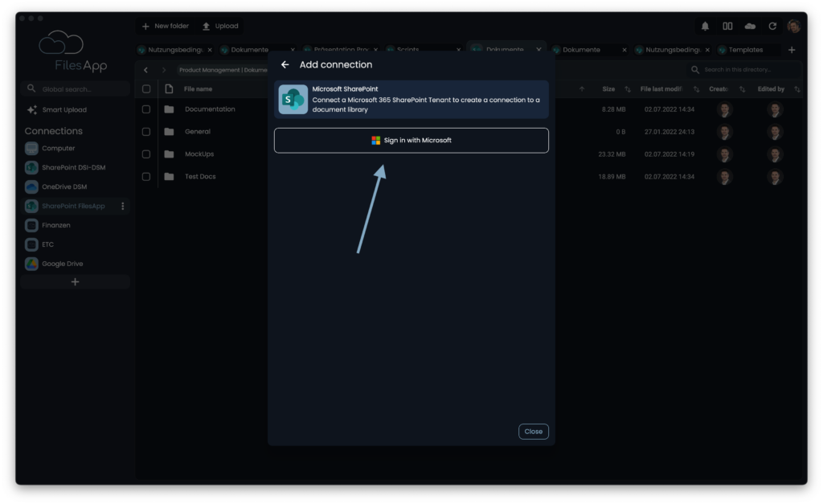Create a New folder
Screen dimensions: 823x504
point(166,26)
